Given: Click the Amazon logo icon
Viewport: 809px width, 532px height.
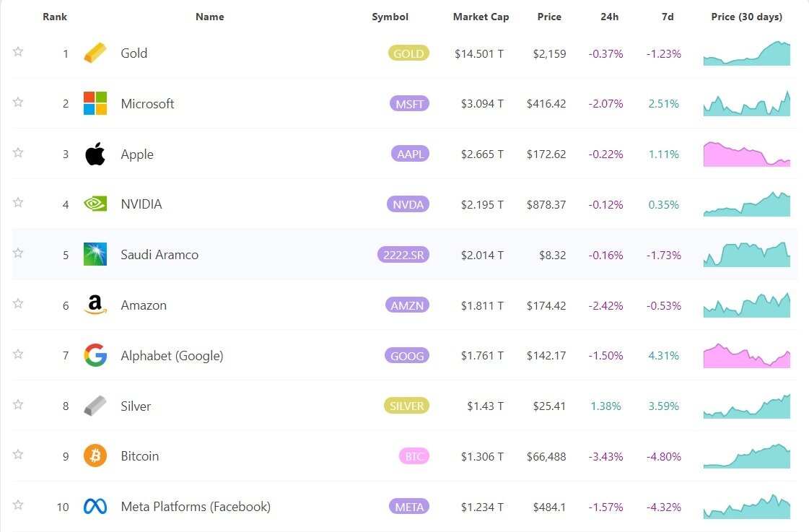Looking at the screenshot, I should [x=95, y=305].
